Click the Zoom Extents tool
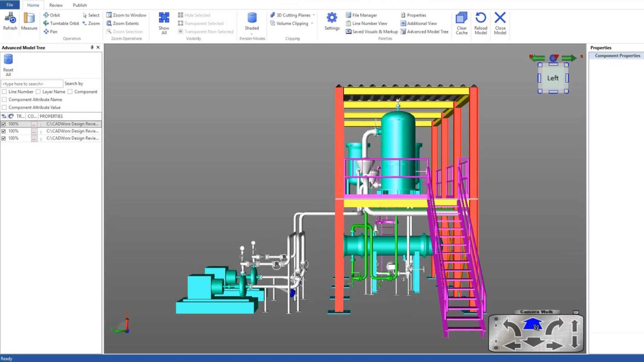Image resolution: width=644 pixels, height=362 pixels. (122, 23)
